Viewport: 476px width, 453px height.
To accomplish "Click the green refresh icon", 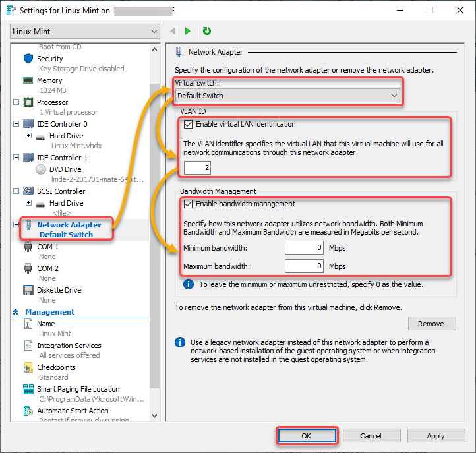I will tap(207, 31).
